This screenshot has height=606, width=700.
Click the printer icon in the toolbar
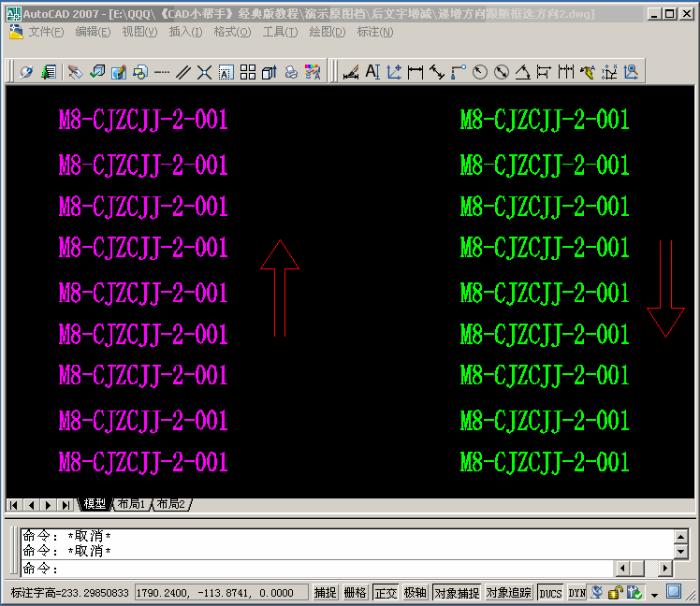click(x=291, y=72)
